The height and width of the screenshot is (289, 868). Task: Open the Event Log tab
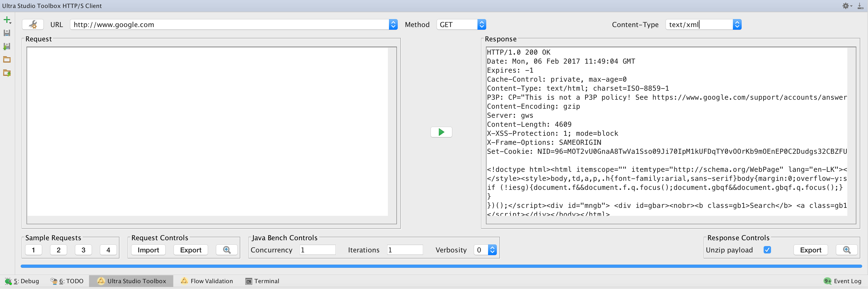tap(842, 281)
